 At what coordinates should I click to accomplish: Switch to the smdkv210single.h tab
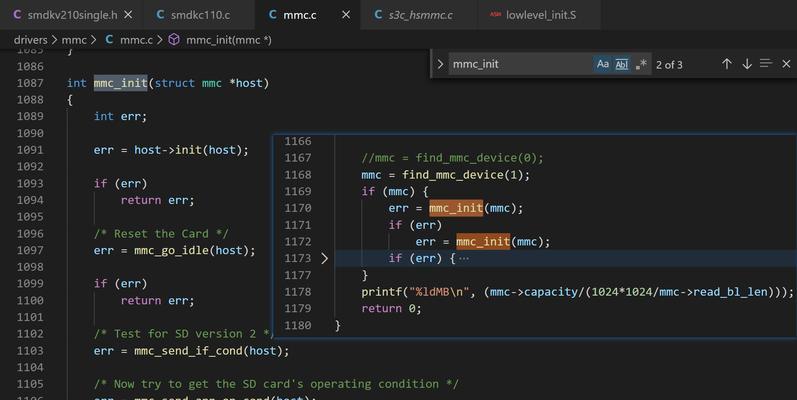72,15
